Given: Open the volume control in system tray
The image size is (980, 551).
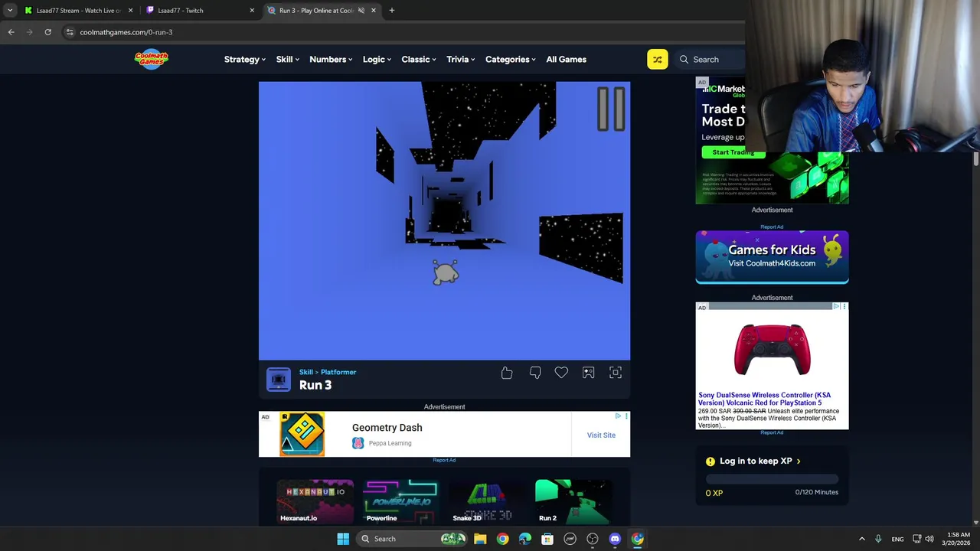Looking at the screenshot, I should coord(929,539).
